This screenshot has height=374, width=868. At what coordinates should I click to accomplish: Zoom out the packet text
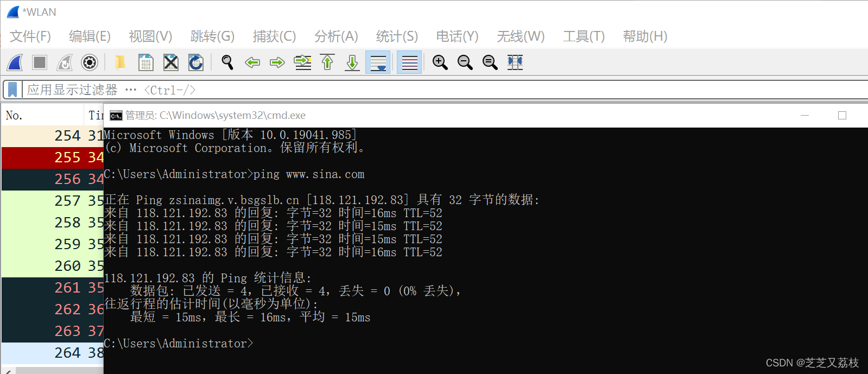pyautogui.click(x=465, y=62)
